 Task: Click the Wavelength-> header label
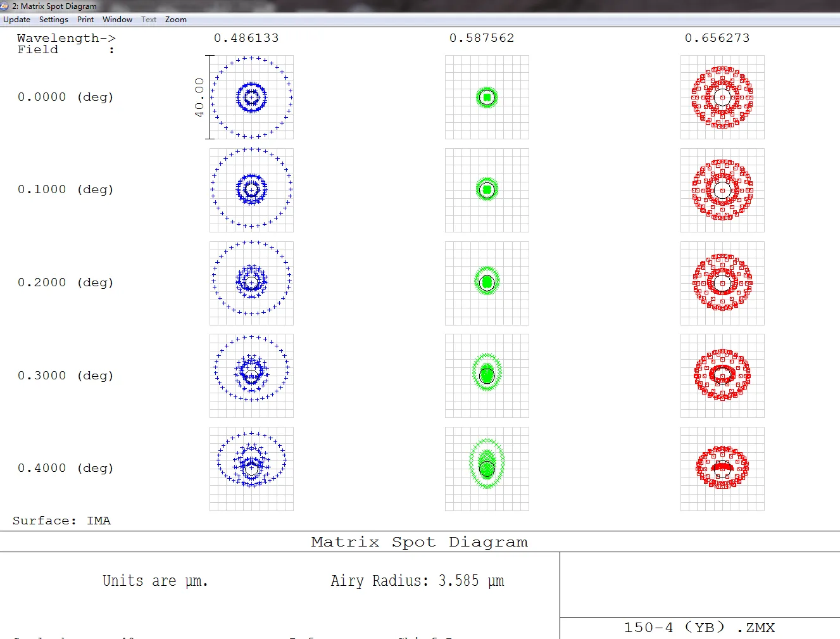click(x=66, y=38)
